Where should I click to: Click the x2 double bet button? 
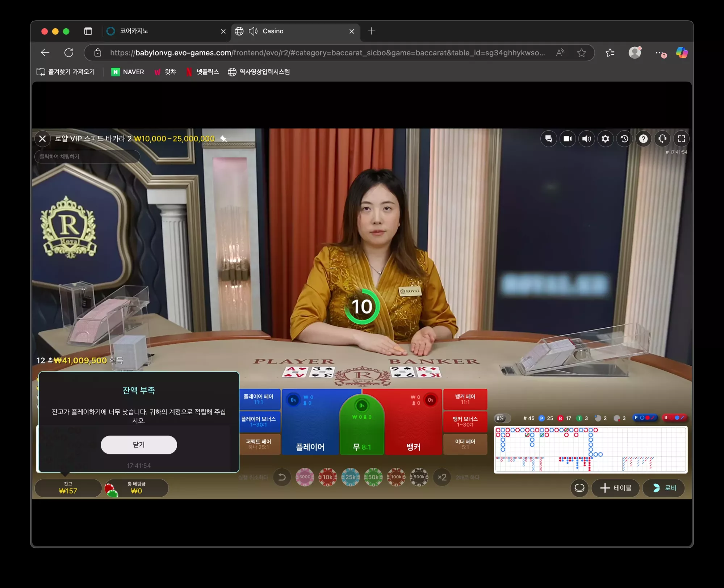click(x=442, y=477)
